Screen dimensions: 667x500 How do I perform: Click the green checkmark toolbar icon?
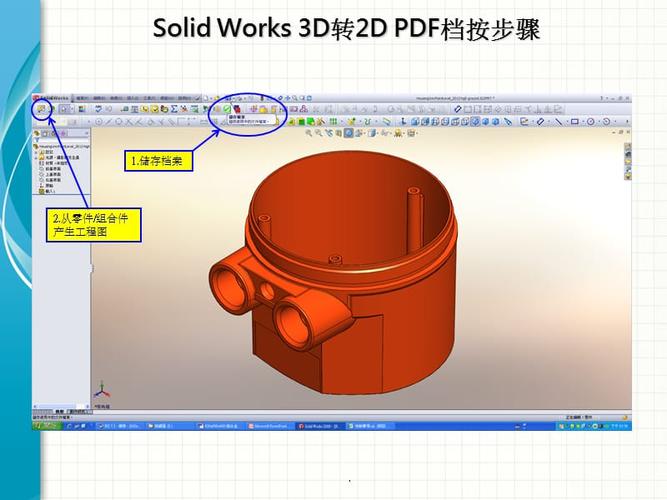click(x=227, y=109)
